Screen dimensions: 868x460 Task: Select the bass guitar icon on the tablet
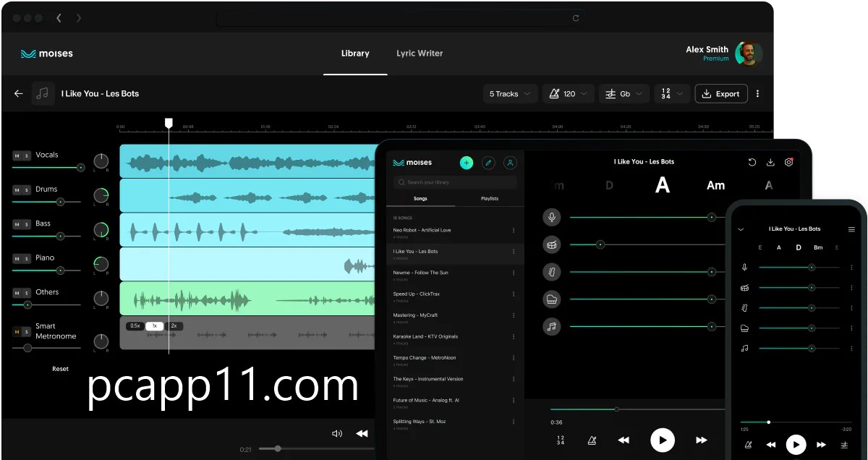pos(552,272)
